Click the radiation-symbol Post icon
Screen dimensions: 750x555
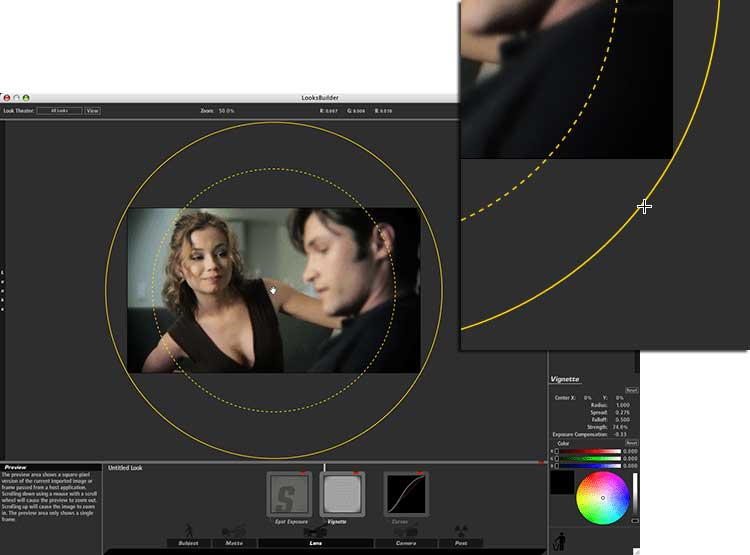point(461,531)
